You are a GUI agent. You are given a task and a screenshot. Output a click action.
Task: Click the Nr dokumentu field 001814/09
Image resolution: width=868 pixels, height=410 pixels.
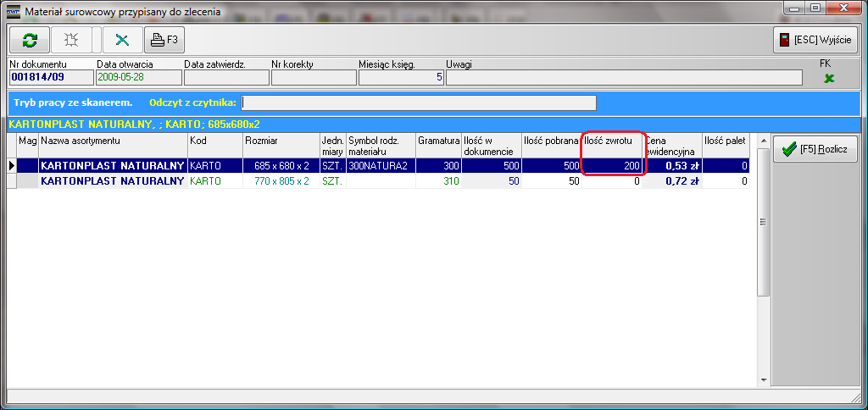point(49,78)
